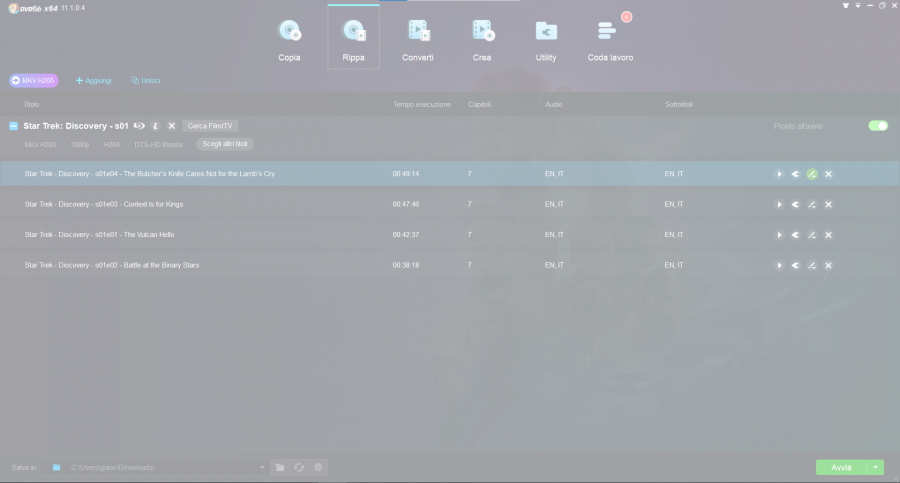
Task: Click Unisci to merge titles
Action: (145, 80)
